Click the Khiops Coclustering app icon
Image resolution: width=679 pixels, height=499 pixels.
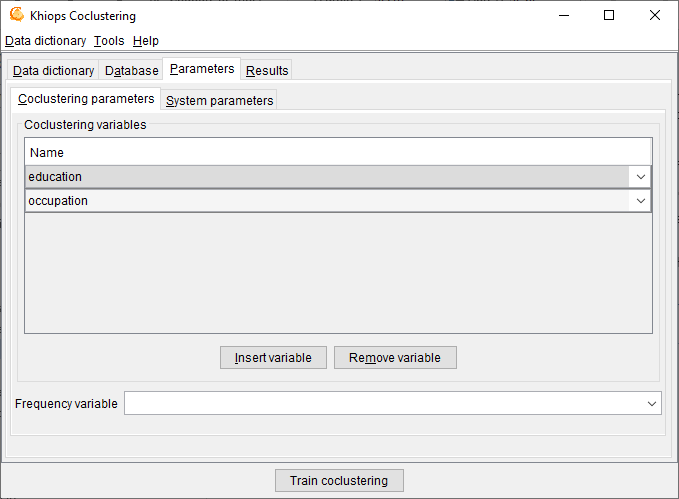pos(17,16)
